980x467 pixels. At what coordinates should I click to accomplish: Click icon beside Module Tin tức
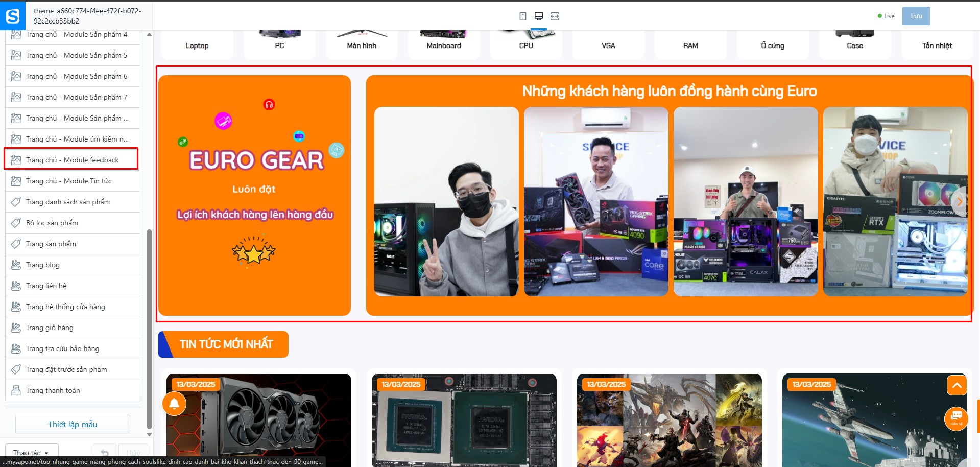tap(16, 181)
